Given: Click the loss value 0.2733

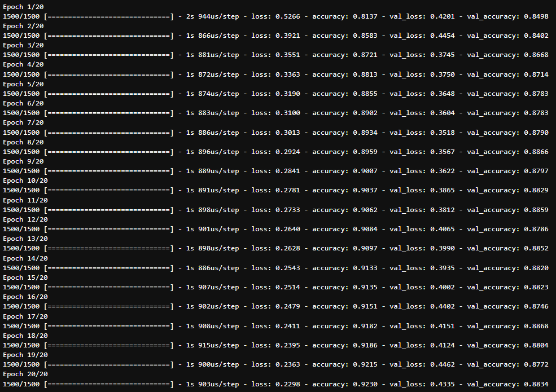Looking at the screenshot, I should point(287,210).
